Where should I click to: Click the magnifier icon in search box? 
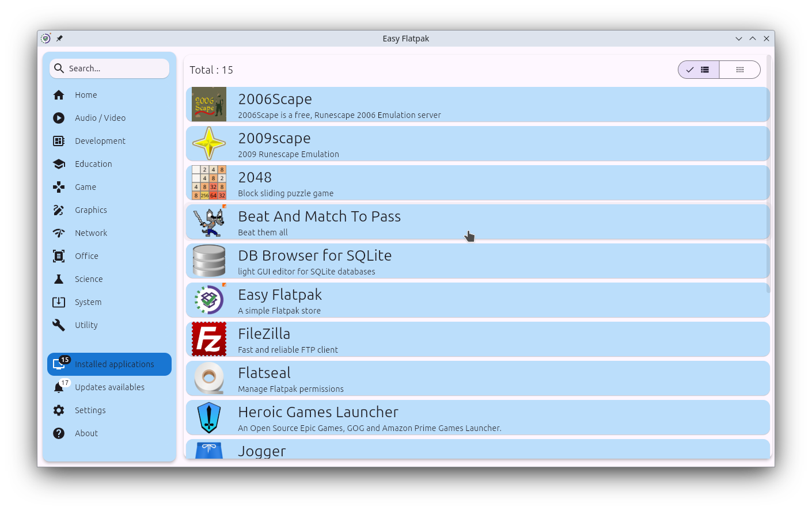click(x=59, y=68)
